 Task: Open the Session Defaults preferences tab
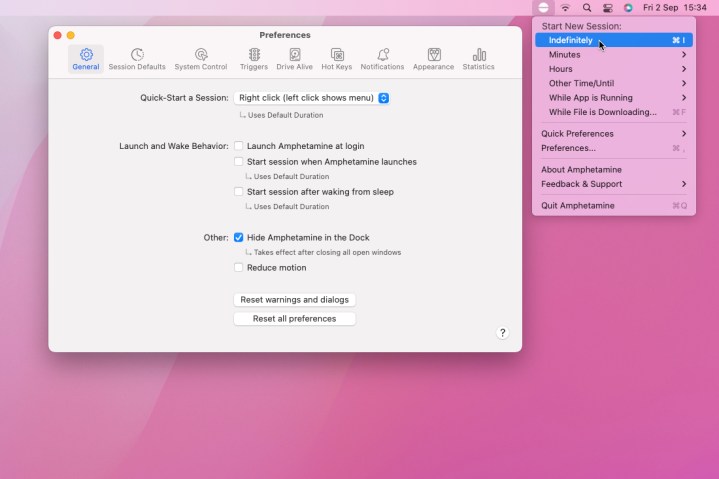(137, 59)
